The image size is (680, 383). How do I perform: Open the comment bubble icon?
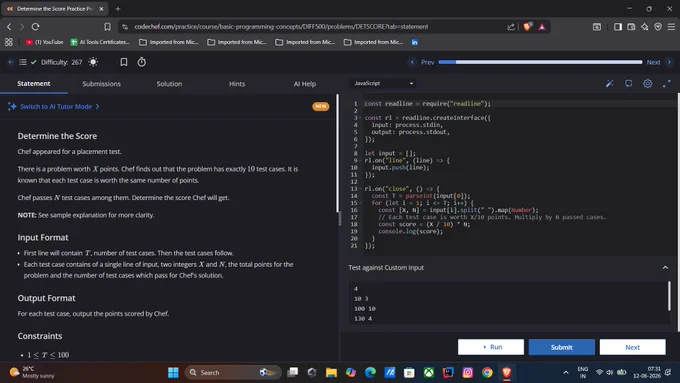(x=628, y=84)
